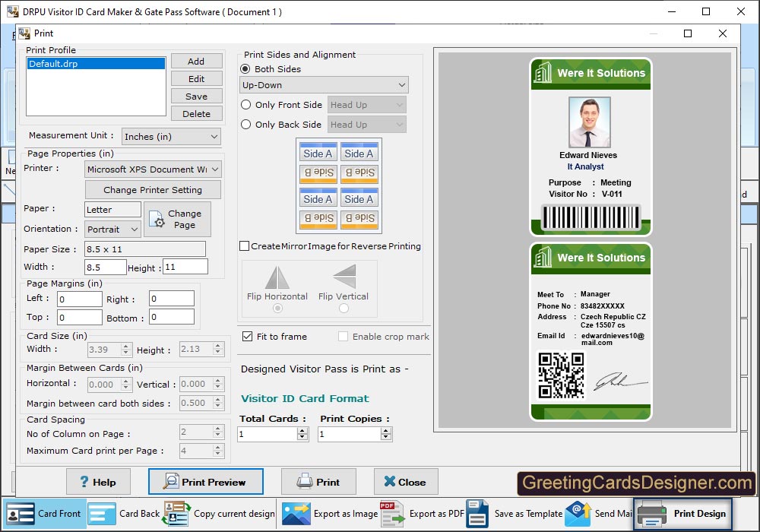Click Print Preview

[x=206, y=482]
